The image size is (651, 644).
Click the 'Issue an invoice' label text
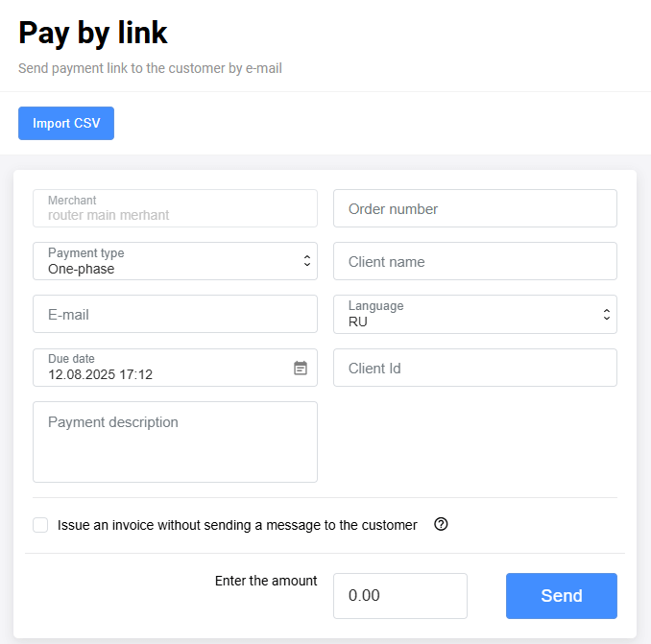click(x=237, y=525)
